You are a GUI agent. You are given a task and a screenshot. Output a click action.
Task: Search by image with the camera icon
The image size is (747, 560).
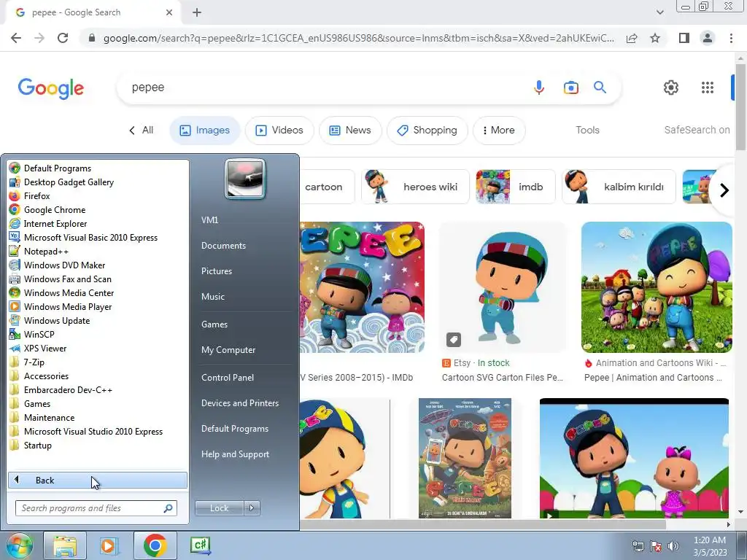coord(570,87)
